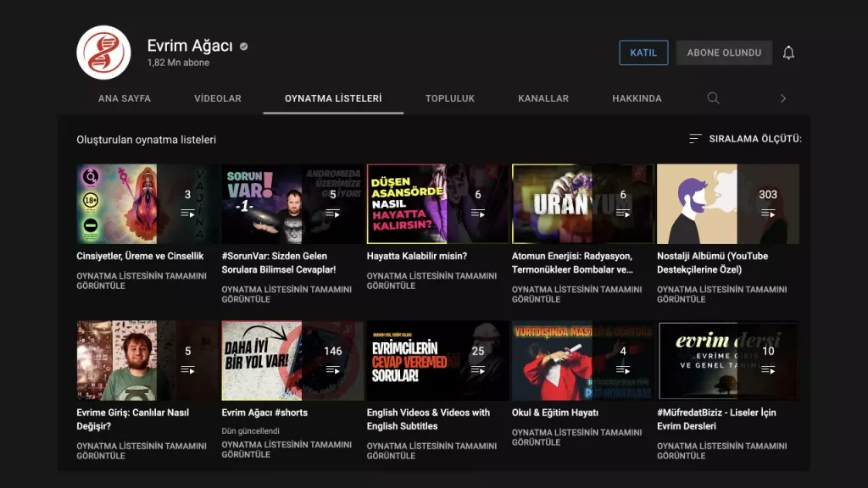The height and width of the screenshot is (488, 868).
Task: View full playlist under English Videos
Action: pyautogui.click(x=431, y=451)
